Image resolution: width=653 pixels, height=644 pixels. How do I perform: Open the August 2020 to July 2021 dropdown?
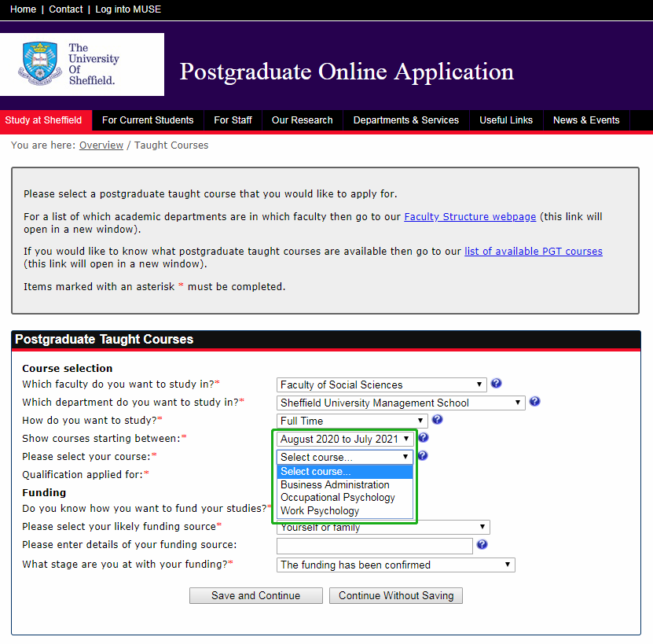pos(345,439)
